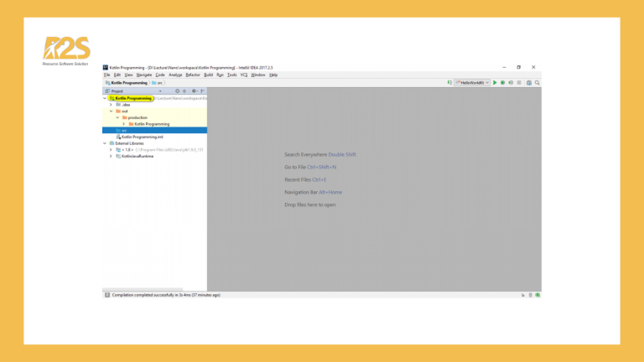Toggle tool window bars in status bar corner
The height and width of the screenshot is (362, 644).
pos(106,295)
